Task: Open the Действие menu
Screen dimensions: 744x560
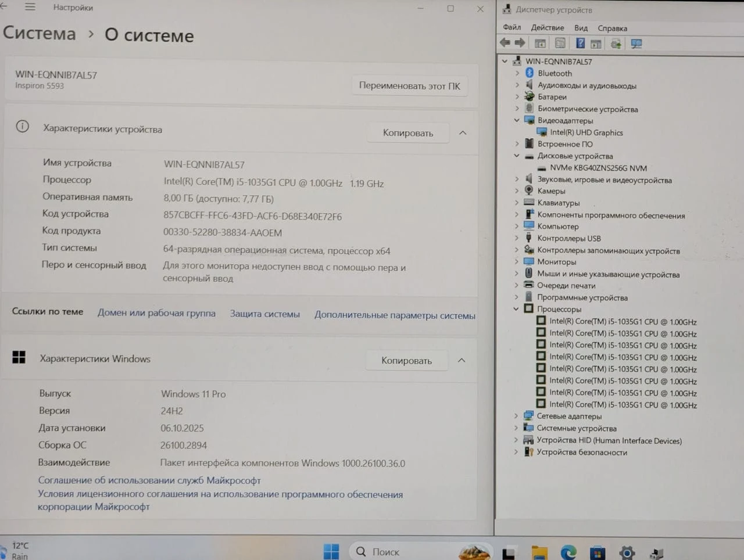Action: coord(547,27)
